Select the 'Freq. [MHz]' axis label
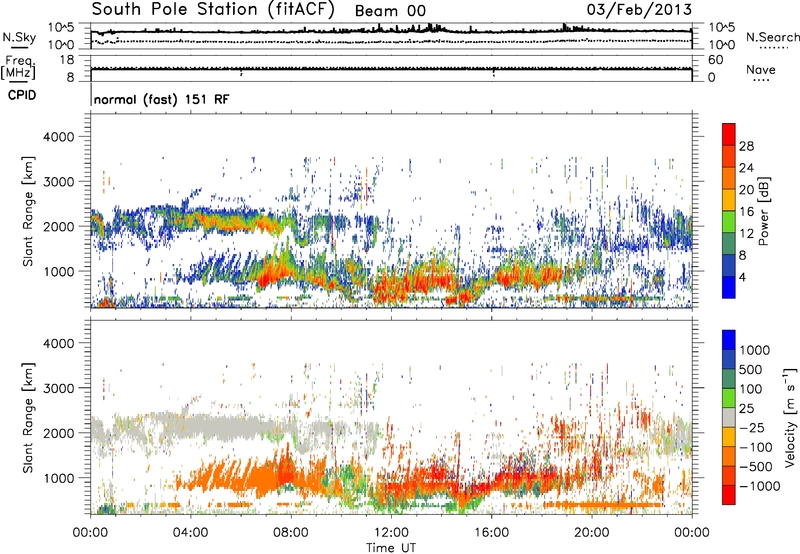This screenshot has height=554, width=800. tap(18, 67)
